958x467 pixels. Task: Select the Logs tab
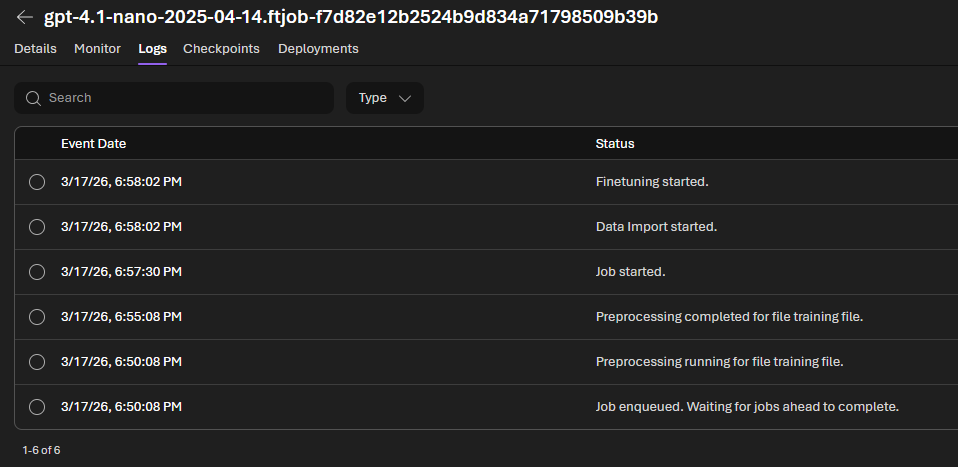click(152, 48)
